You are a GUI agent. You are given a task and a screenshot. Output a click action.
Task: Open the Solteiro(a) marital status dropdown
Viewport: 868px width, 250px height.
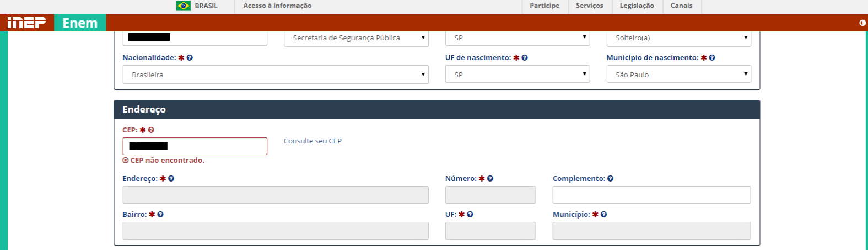679,38
